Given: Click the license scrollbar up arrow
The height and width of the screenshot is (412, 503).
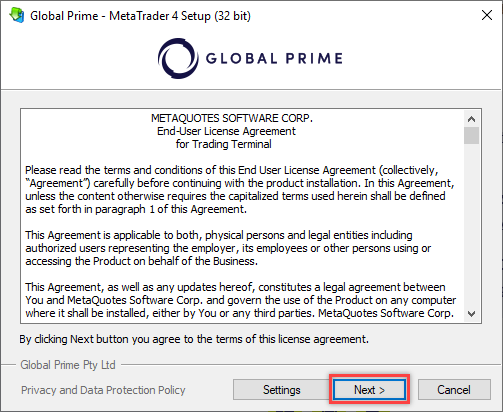Looking at the screenshot, I should tap(471, 119).
